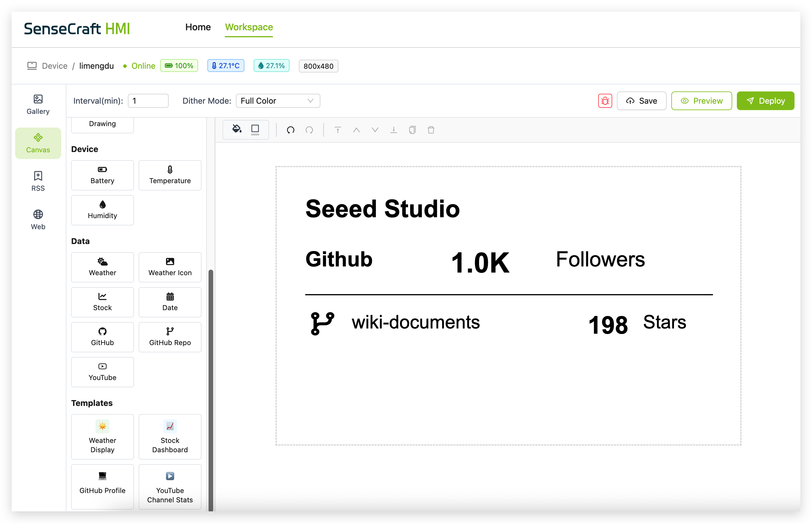Screen dimensions: 812x523
Task: Move element down one layer
Action: [375, 130]
